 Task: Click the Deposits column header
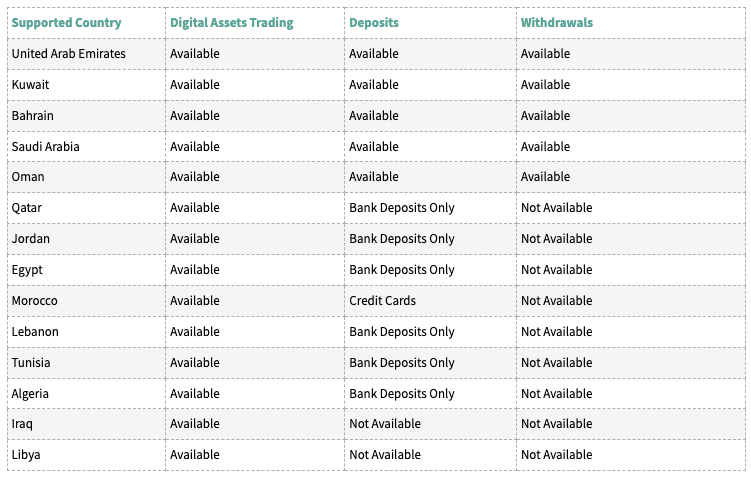[x=374, y=23]
